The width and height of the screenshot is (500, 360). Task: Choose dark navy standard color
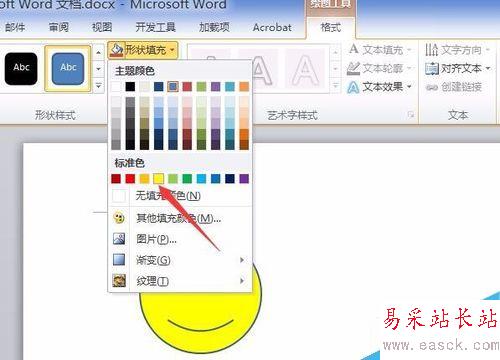[230, 179]
